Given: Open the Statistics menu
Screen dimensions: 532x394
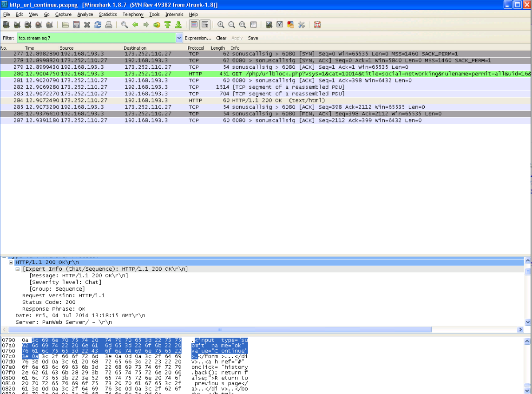Looking at the screenshot, I should 107,14.
